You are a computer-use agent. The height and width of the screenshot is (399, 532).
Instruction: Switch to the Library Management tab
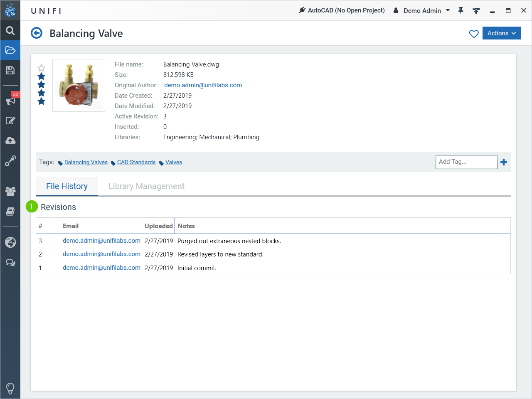146,186
